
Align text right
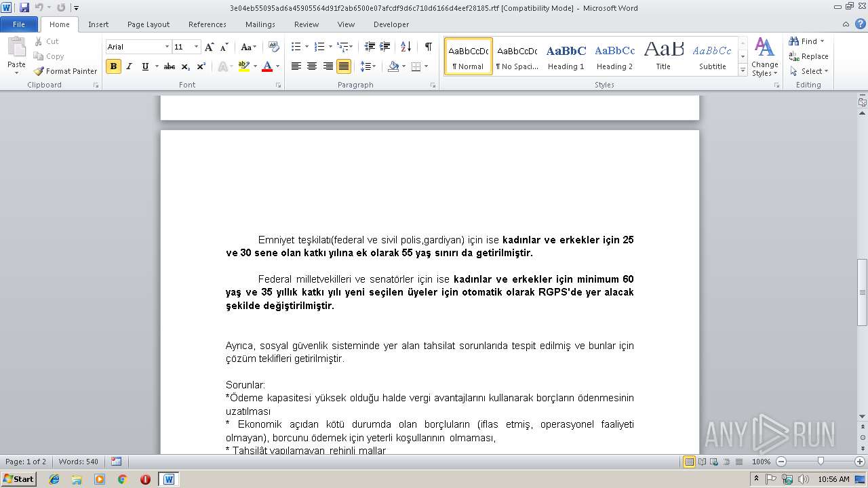coord(328,66)
